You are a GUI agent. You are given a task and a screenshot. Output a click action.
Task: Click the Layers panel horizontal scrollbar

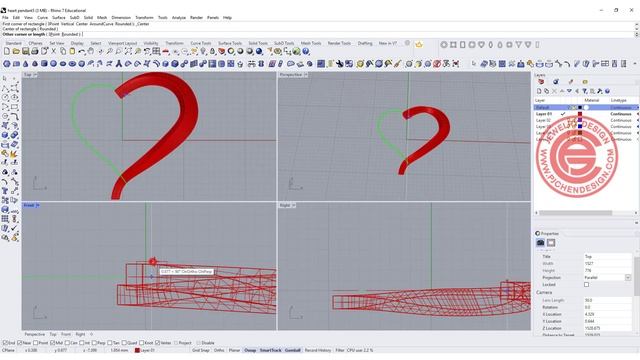(576, 213)
